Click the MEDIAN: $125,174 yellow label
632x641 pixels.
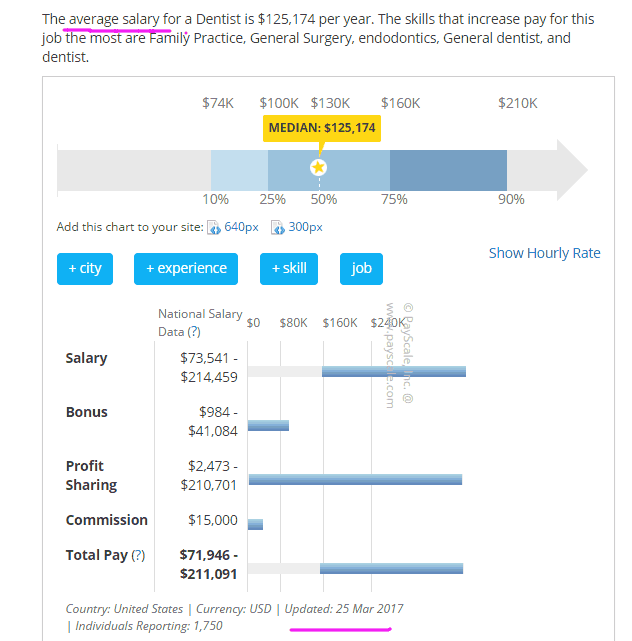click(x=322, y=128)
